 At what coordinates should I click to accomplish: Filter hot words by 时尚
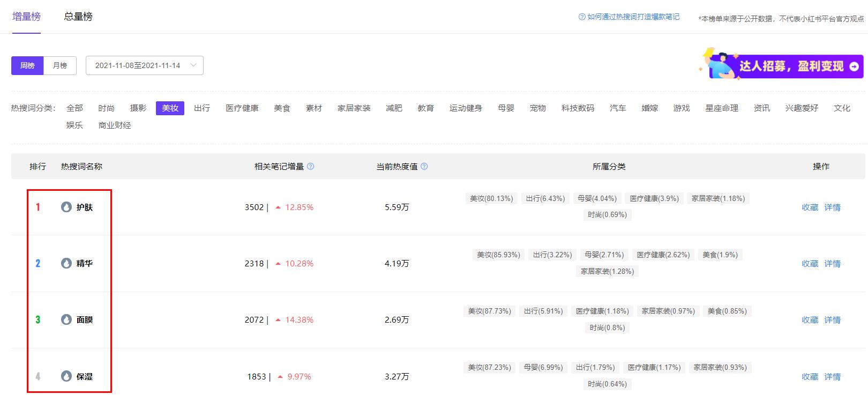106,108
